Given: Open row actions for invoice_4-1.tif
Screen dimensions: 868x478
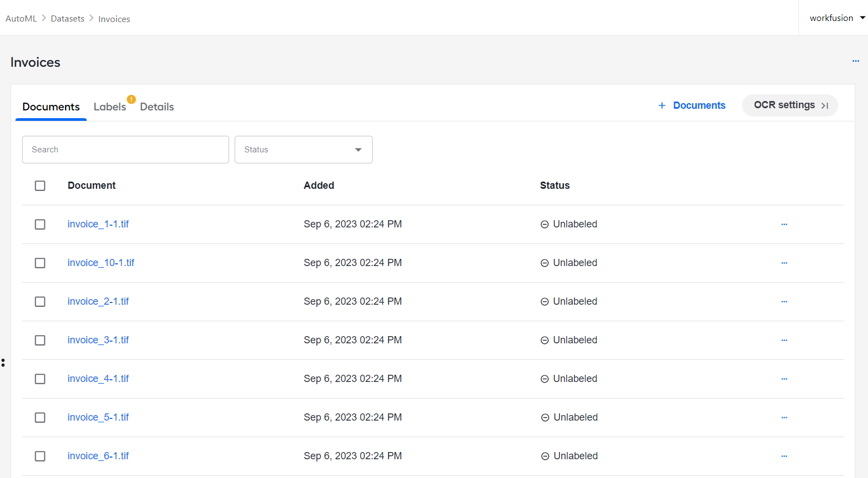Looking at the screenshot, I should coord(784,379).
